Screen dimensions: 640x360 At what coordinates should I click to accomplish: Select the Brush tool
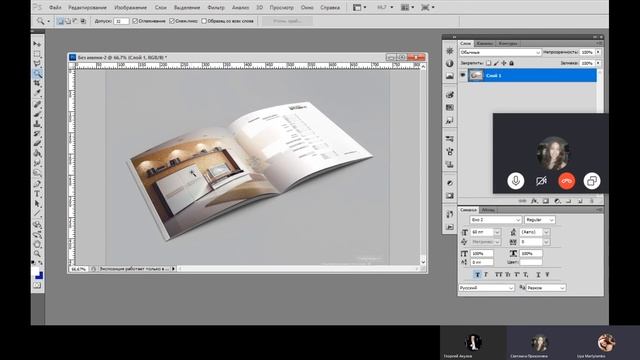click(x=37, y=114)
